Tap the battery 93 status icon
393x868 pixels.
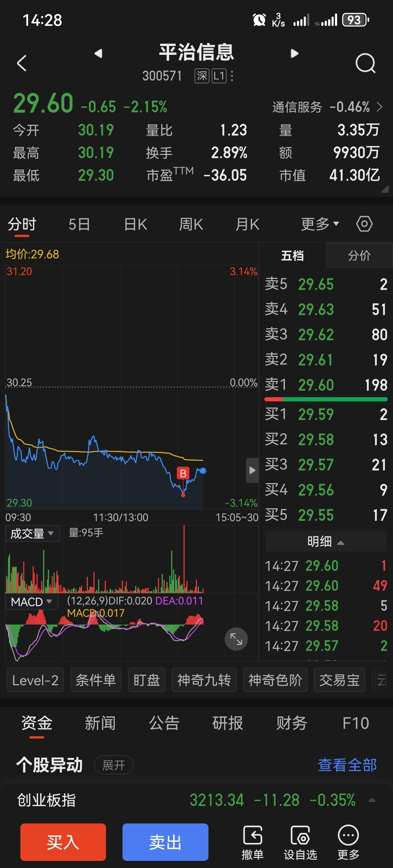[356, 20]
